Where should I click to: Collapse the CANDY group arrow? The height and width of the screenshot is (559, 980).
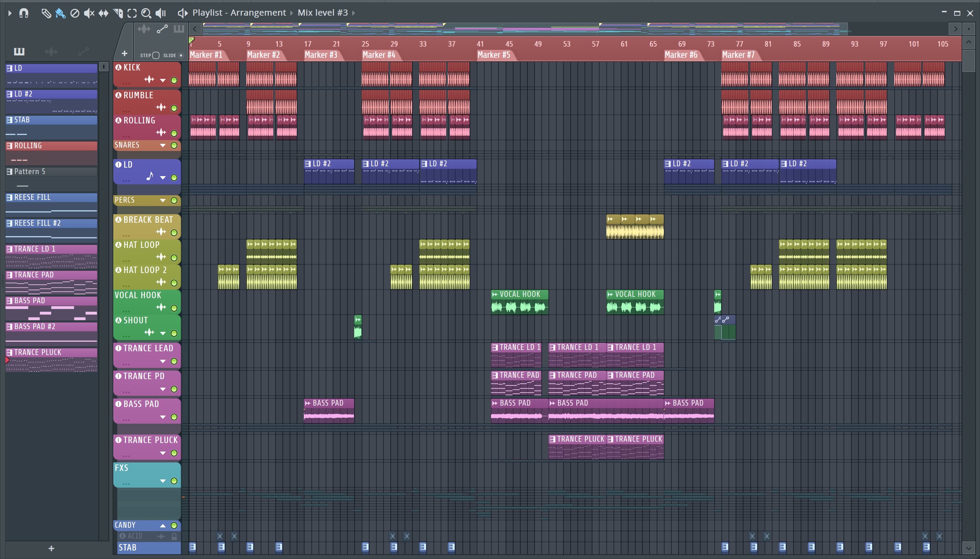pyautogui.click(x=163, y=526)
